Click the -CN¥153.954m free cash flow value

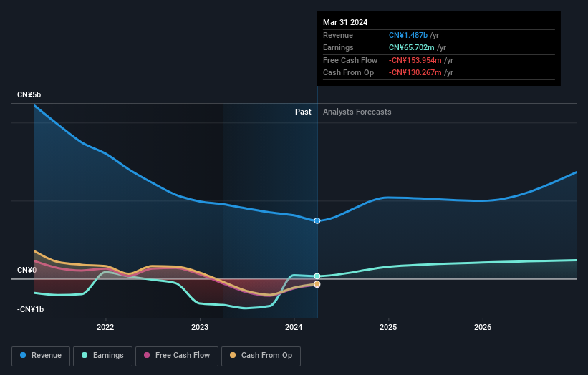(x=415, y=60)
